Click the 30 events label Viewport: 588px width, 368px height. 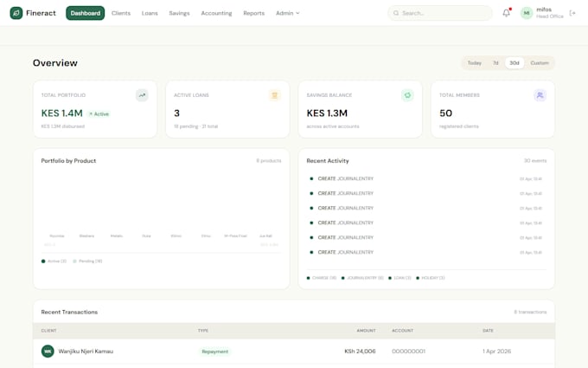[x=535, y=161]
